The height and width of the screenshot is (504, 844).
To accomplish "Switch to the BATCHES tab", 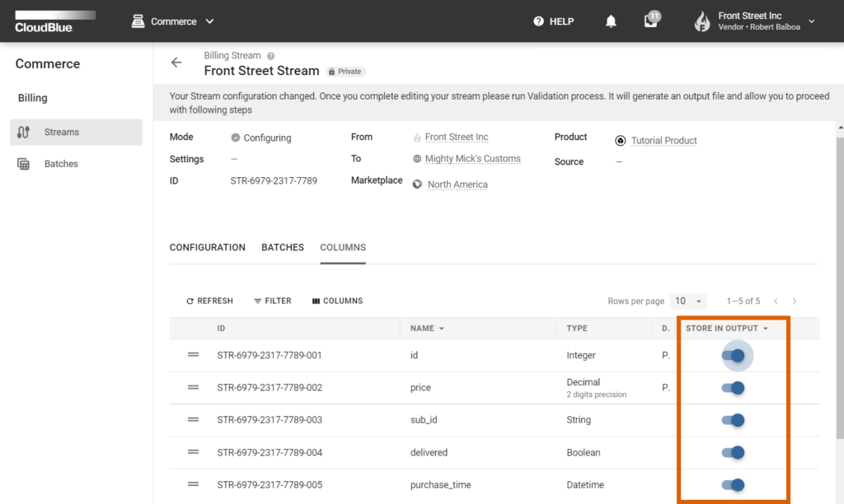I will 283,247.
